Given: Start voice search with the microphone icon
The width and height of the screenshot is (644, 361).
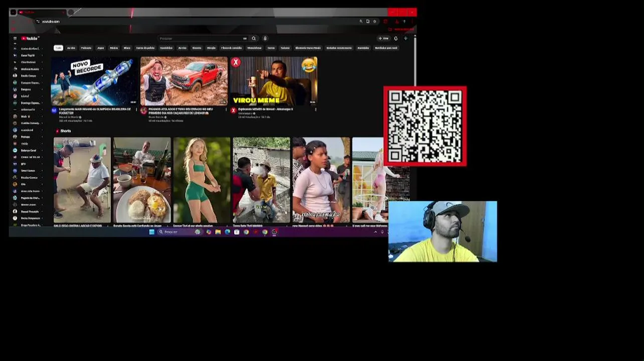Looking at the screenshot, I should pyautogui.click(x=265, y=38).
